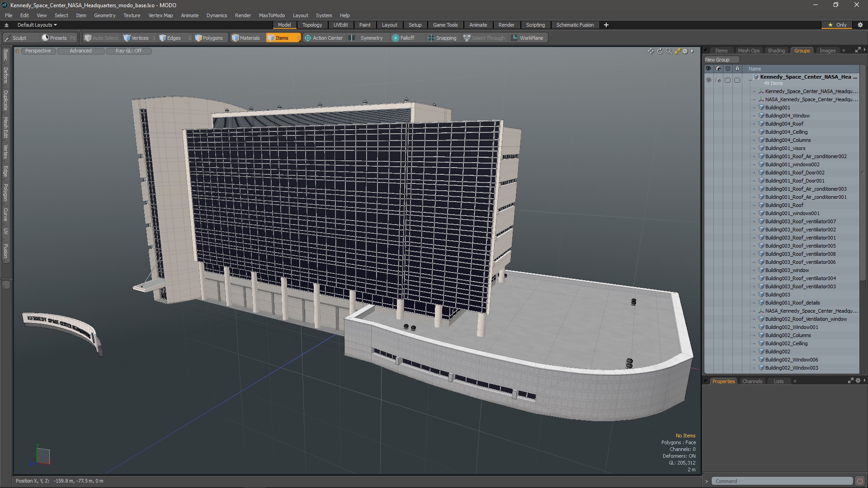Click the Command input field

click(x=782, y=481)
